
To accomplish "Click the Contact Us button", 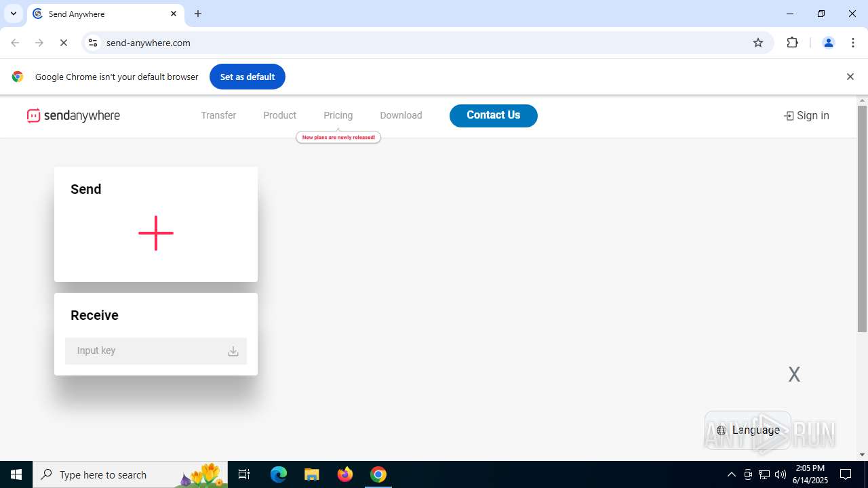I will (x=494, y=115).
